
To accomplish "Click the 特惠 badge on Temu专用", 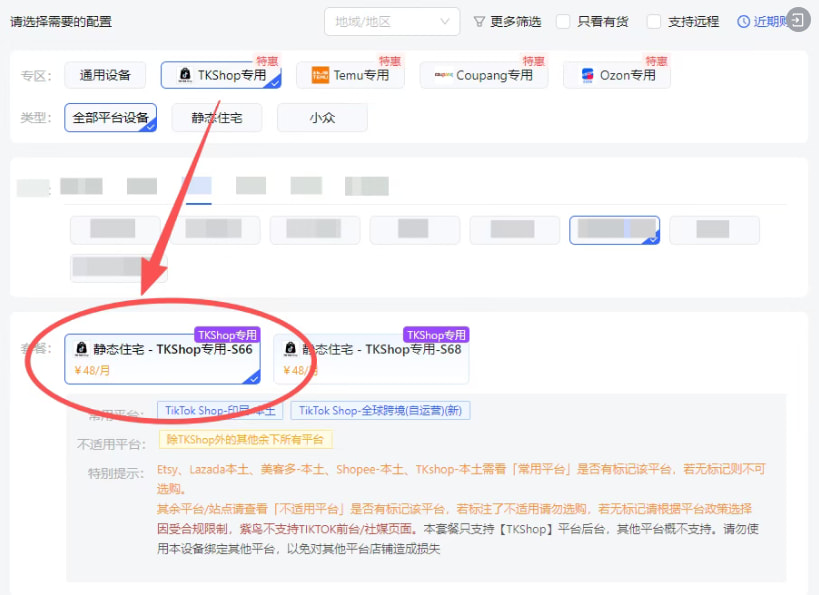I will coord(390,61).
